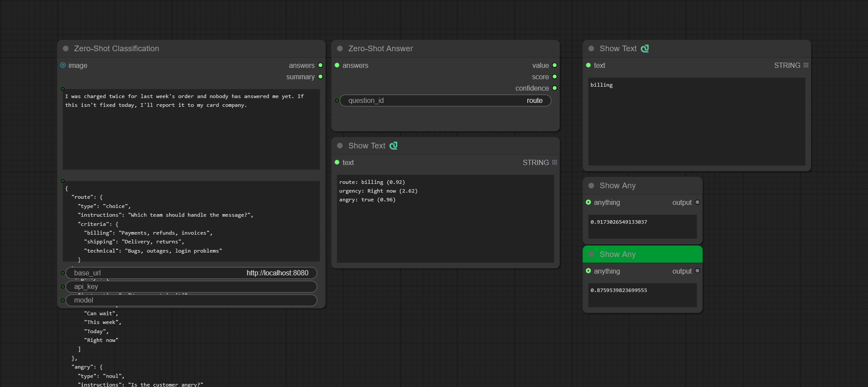Click the question_id input socket

click(x=337, y=101)
